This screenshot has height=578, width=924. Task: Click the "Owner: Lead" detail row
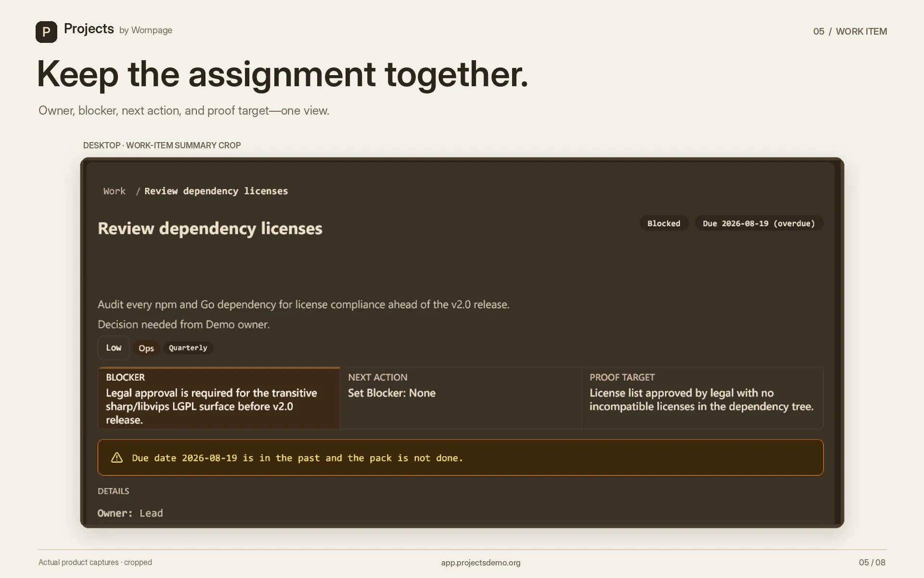coord(130,513)
